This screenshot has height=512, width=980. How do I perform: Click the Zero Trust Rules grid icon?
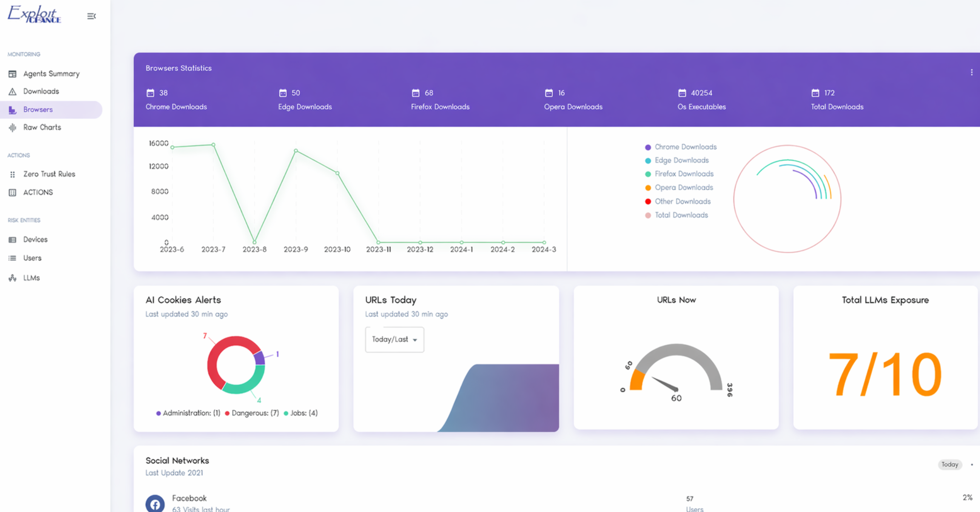tap(12, 174)
